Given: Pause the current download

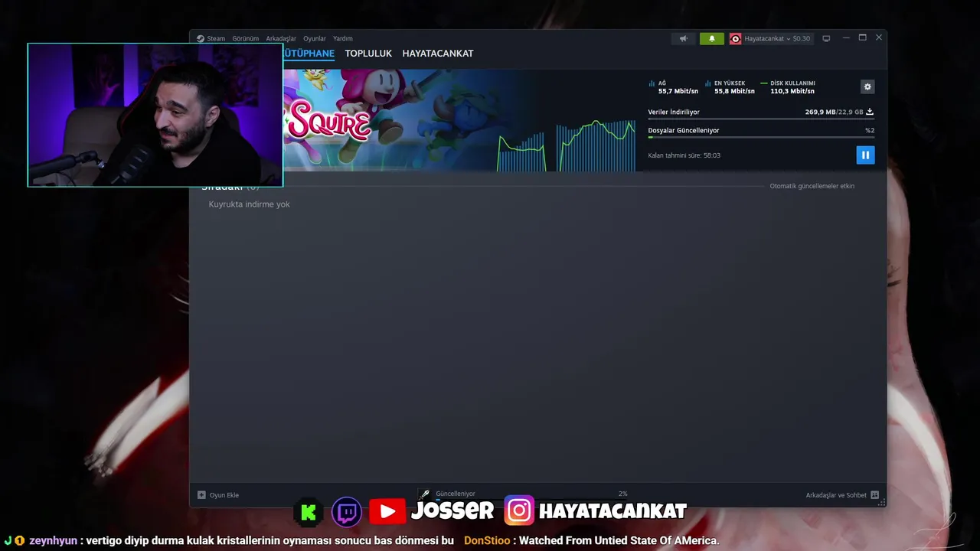Looking at the screenshot, I should (x=865, y=155).
